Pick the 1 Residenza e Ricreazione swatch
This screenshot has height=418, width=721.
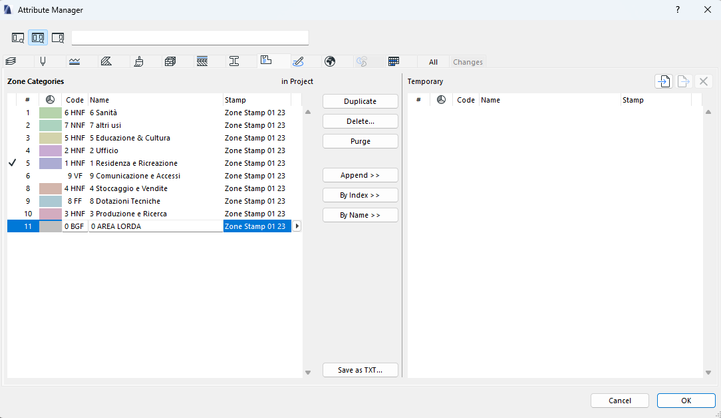click(x=50, y=163)
